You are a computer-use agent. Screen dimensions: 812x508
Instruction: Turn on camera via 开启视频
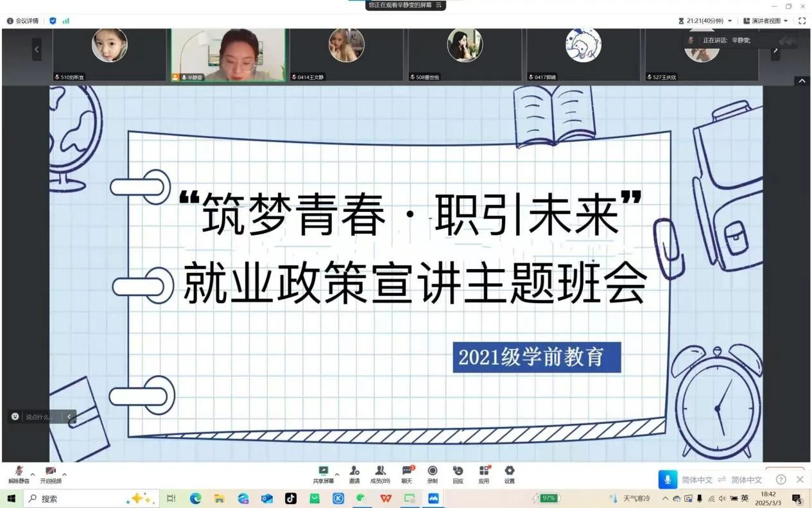[51, 472]
